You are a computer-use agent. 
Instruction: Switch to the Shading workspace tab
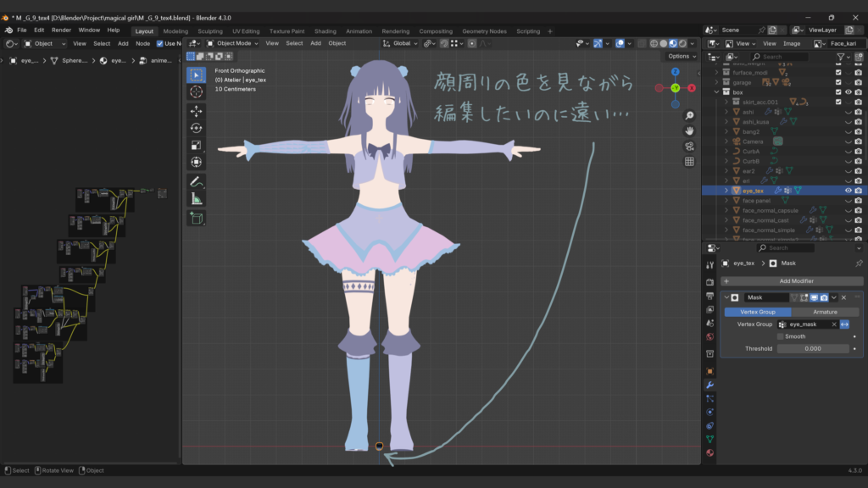[x=325, y=31]
